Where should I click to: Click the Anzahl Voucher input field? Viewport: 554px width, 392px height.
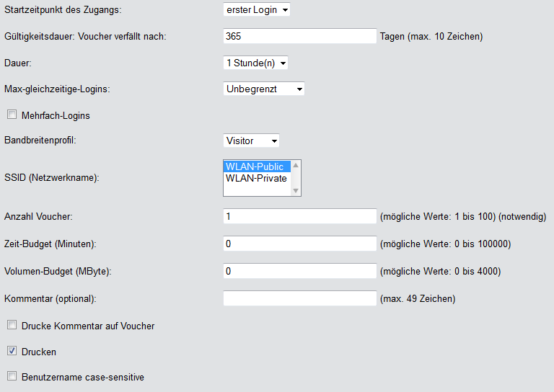click(x=300, y=216)
